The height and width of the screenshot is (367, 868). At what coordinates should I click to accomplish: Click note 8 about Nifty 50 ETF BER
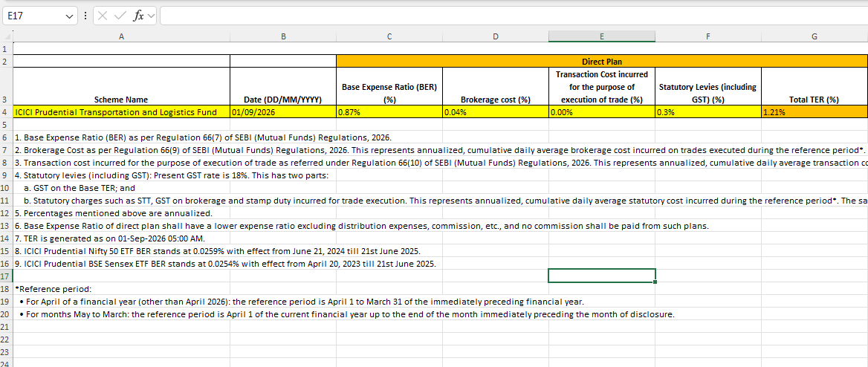(x=218, y=251)
